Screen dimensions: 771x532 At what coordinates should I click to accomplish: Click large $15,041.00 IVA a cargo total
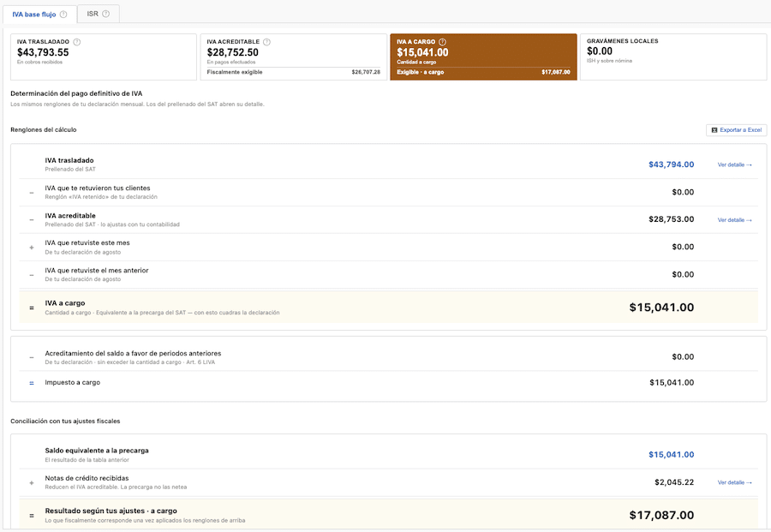tap(661, 308)
